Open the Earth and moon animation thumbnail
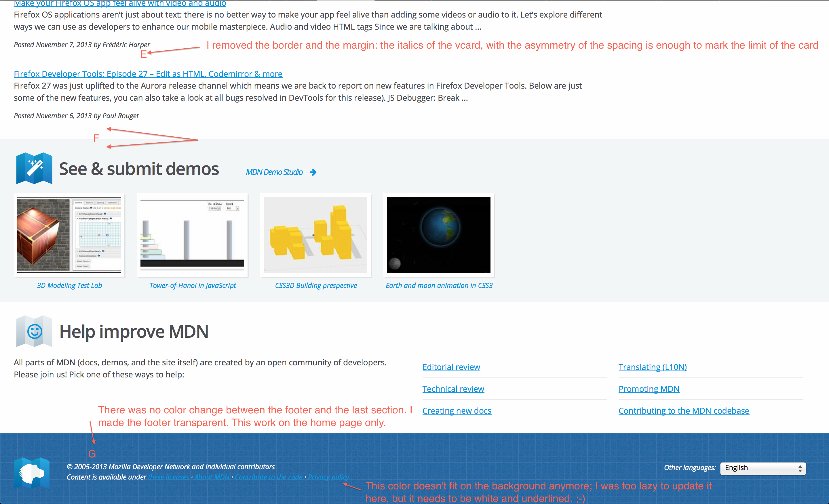The image size is (829, 504). pos(438,235)
